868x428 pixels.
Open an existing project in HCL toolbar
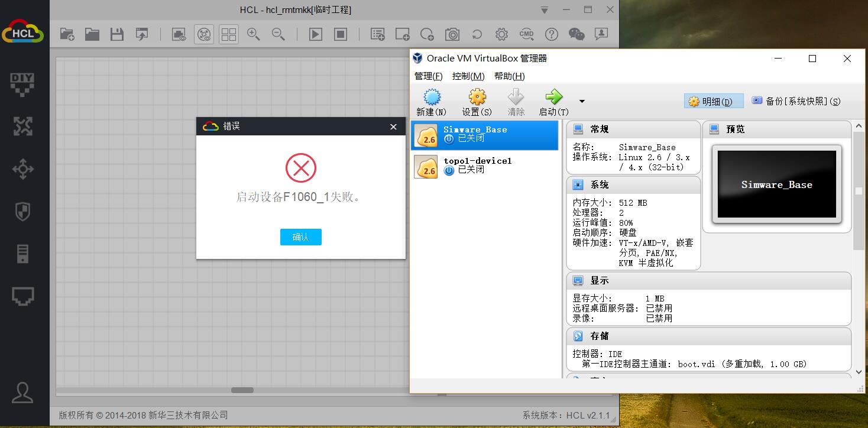coord(92,34)
